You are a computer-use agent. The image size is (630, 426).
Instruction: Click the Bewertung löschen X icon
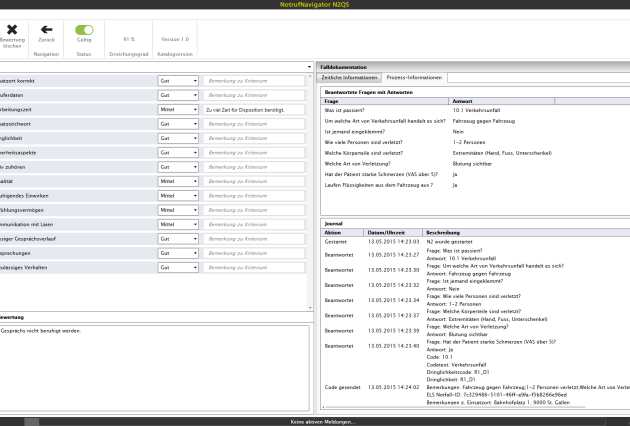point(12,29)
